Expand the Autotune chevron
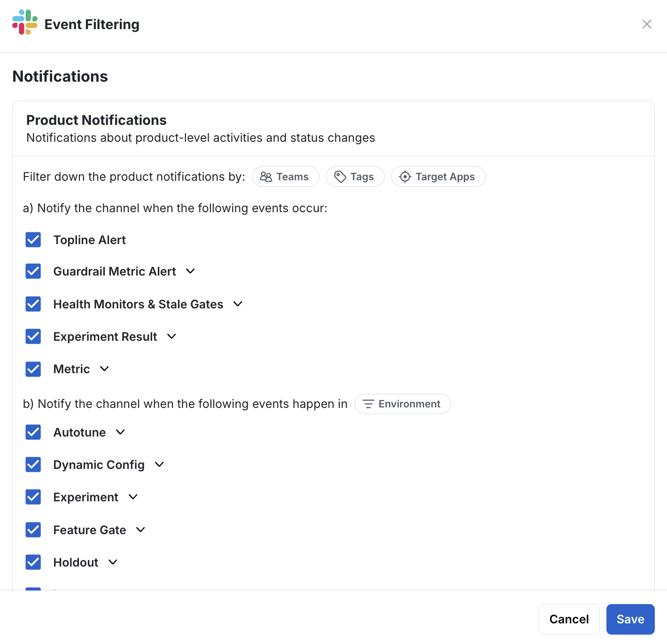The height and width of the screenshot is (644, 667). pos(120,432)
